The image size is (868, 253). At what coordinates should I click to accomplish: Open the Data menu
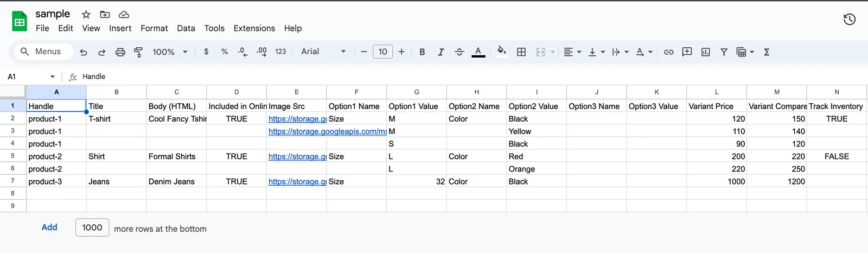(186, 28)
